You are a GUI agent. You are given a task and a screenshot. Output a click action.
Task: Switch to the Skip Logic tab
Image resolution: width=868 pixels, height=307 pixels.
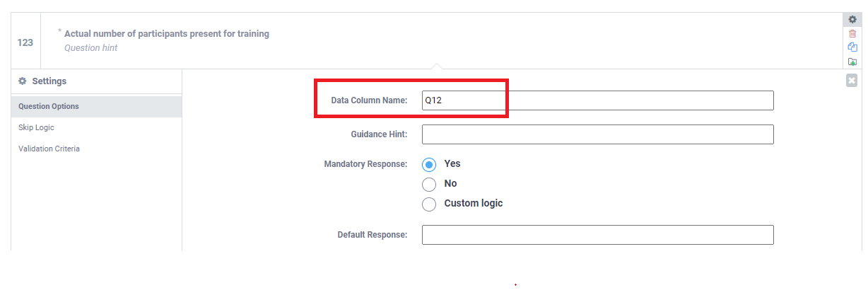pyautogui.click(x=36, y=127)
